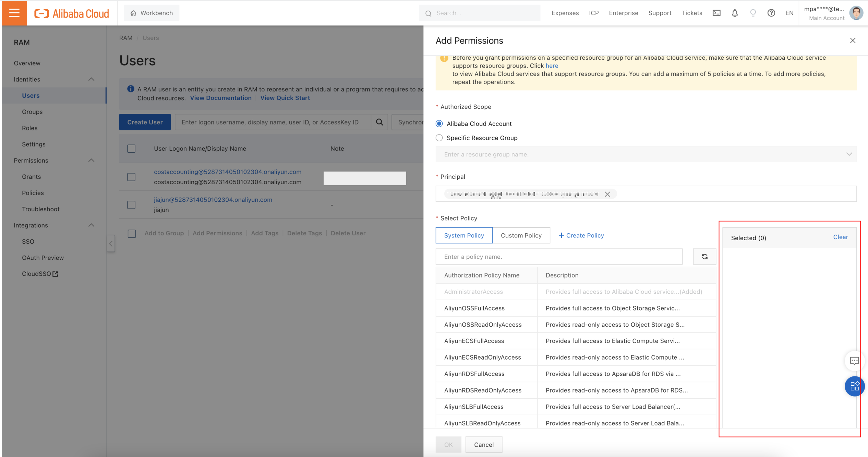Open Settings in RAM sidebar
Viewport: 868px width, 457px height.
coord(34,144)
